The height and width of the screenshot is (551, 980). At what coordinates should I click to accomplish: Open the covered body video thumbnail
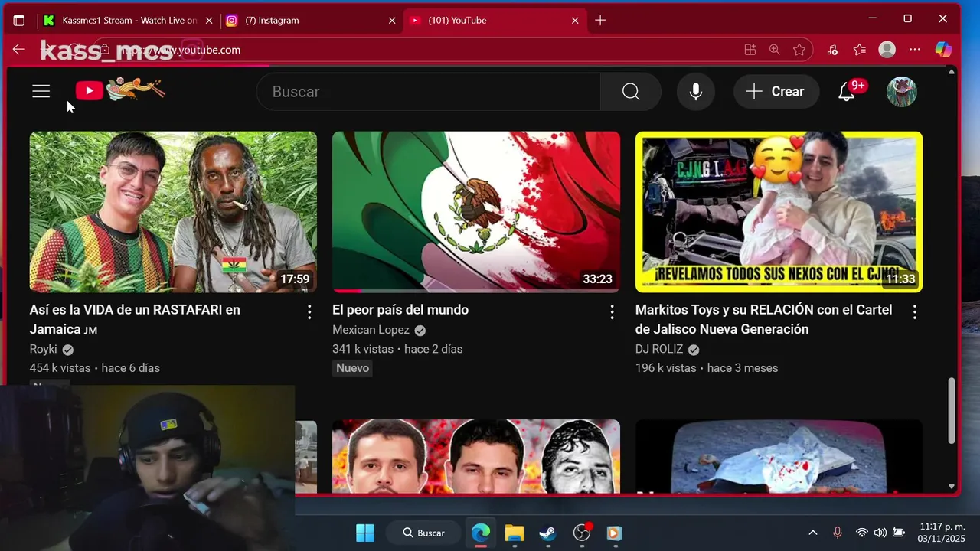779,456
